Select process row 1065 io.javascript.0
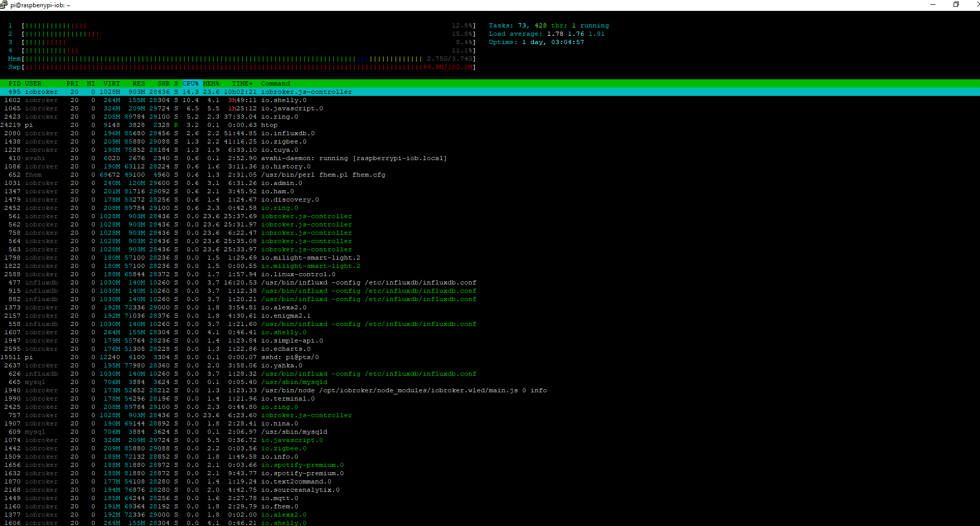 [x=490, y=108]
